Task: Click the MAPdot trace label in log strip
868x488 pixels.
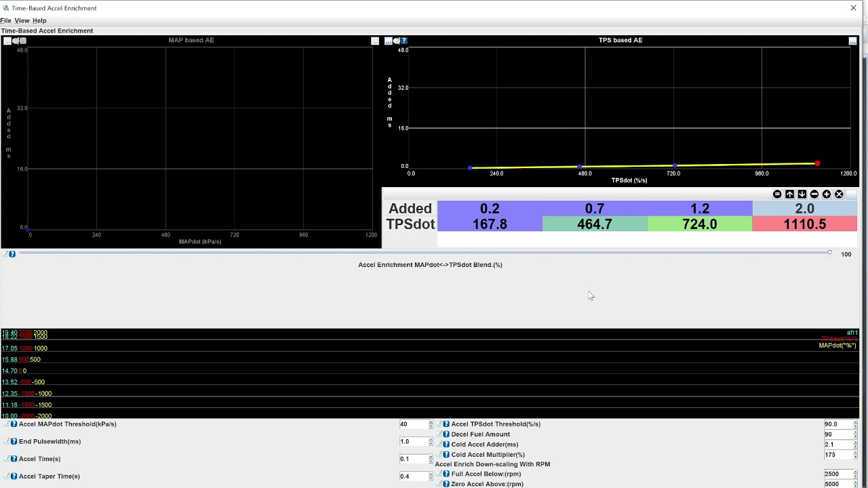Action: [837, 346]
